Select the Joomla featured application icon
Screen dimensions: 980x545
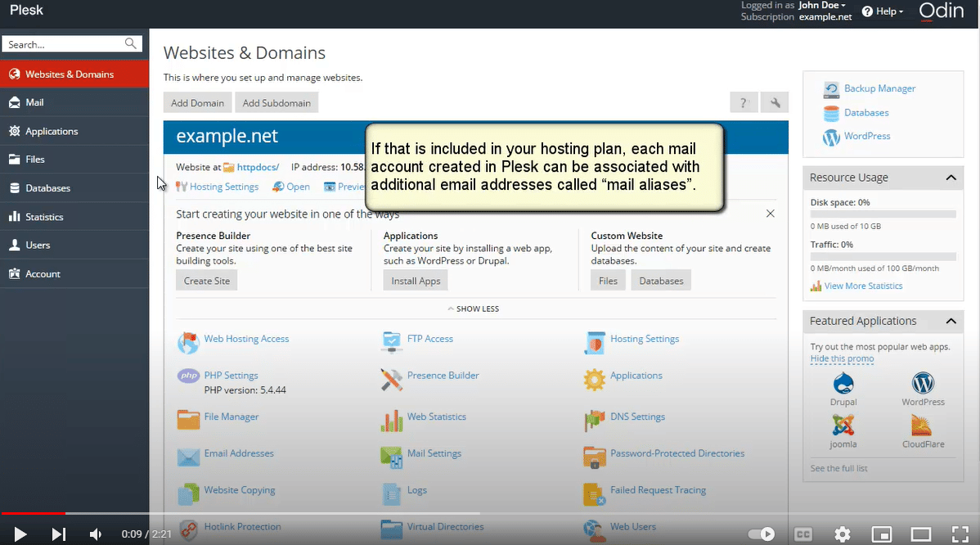click(x=843, y=425)
